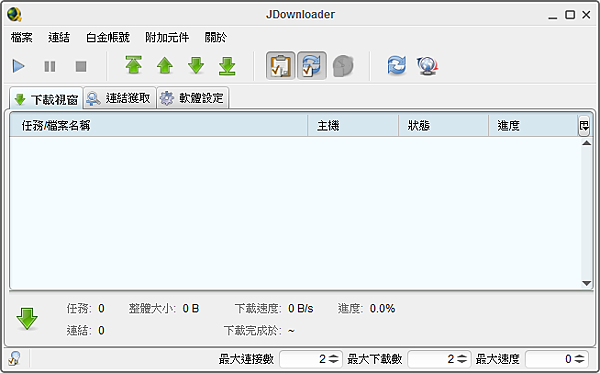Start downloads with the blue play icon

[x=18, y=66]
